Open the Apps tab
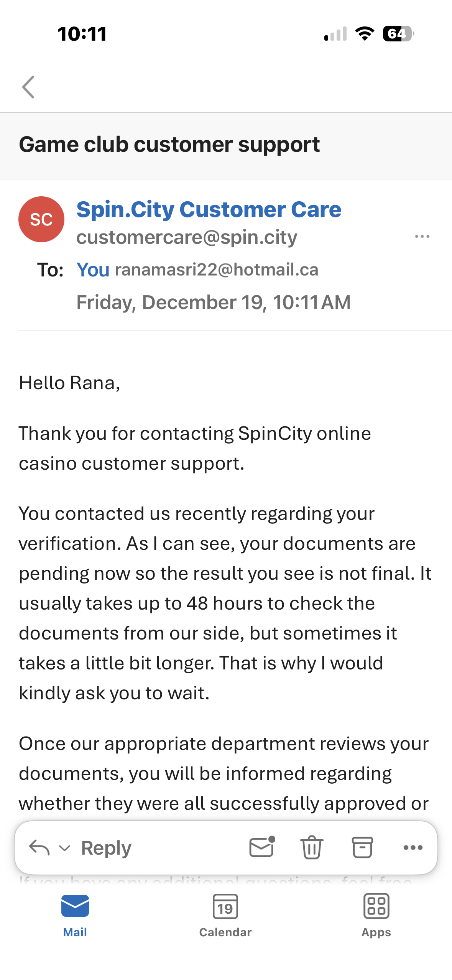This screenshot has width=452, height=980. point(376,915)
